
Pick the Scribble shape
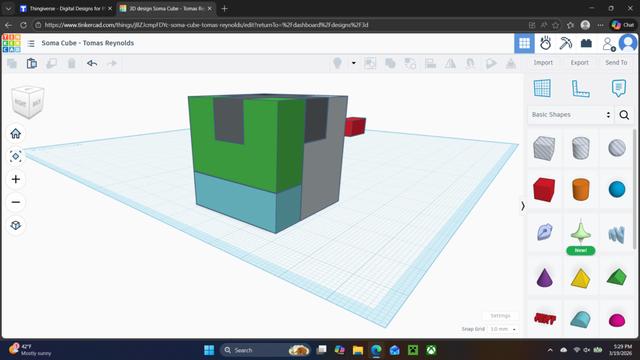coord(544,232)
